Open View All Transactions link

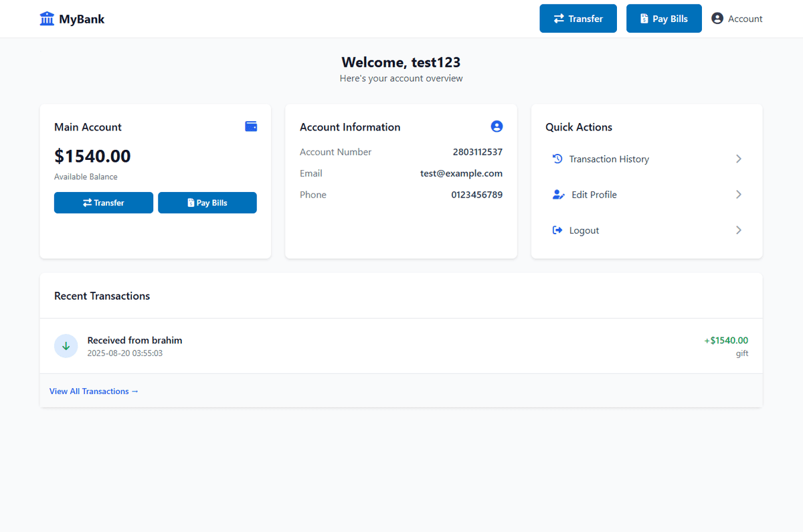tap(94, 391)
